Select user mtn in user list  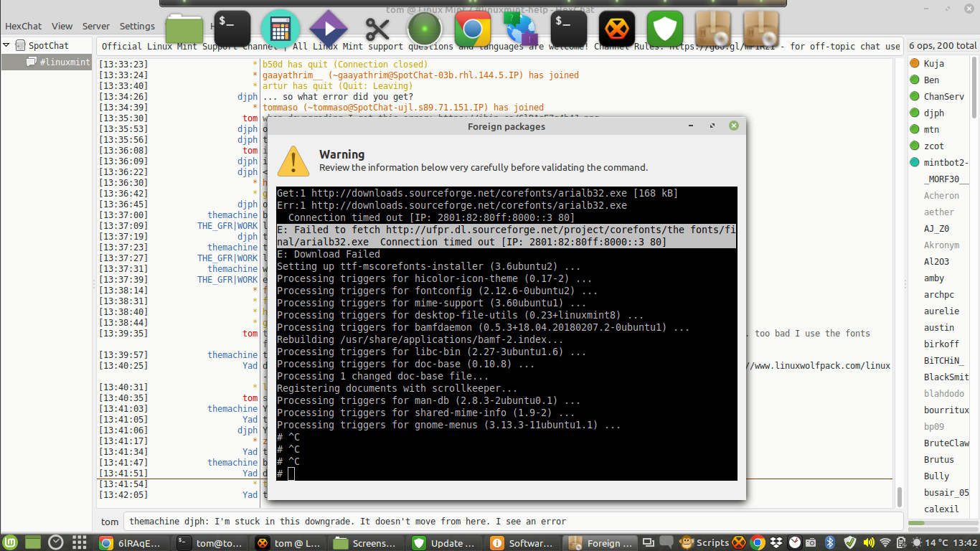pos(939,130)
